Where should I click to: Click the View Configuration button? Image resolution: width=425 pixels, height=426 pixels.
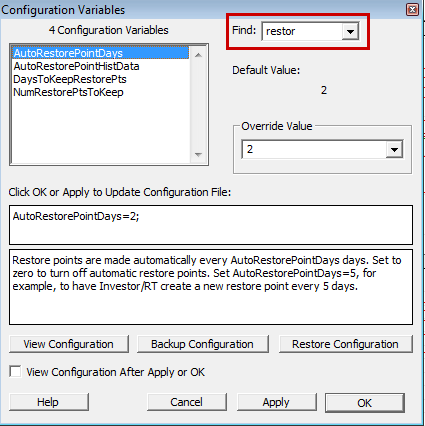(x=69, y=344)
